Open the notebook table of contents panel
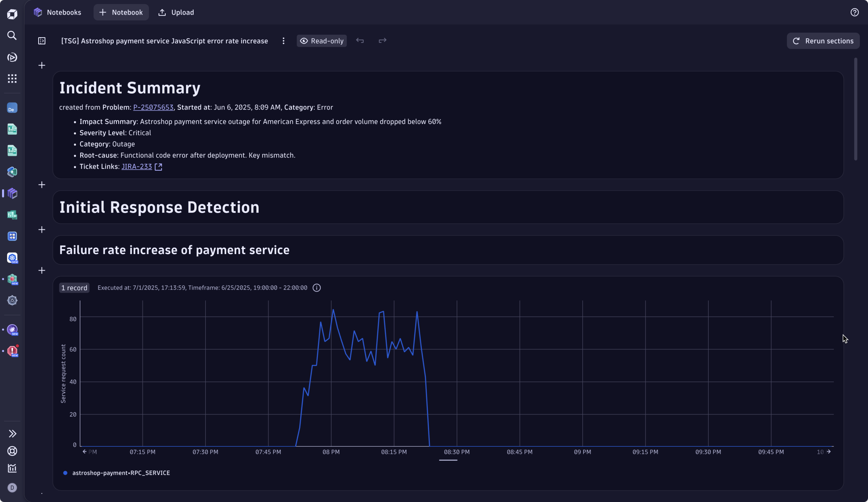 pos(41,41)
